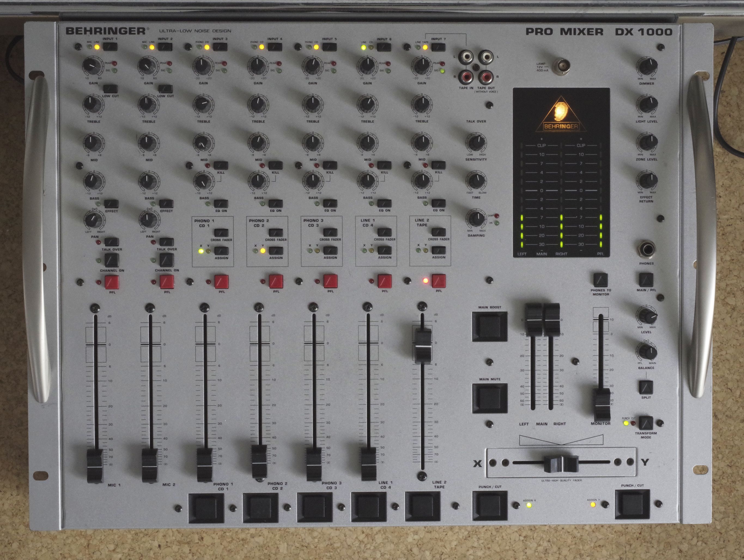Push the KILL button on Input 3
This screenshot has width=744, height=560.
point(221,165)
